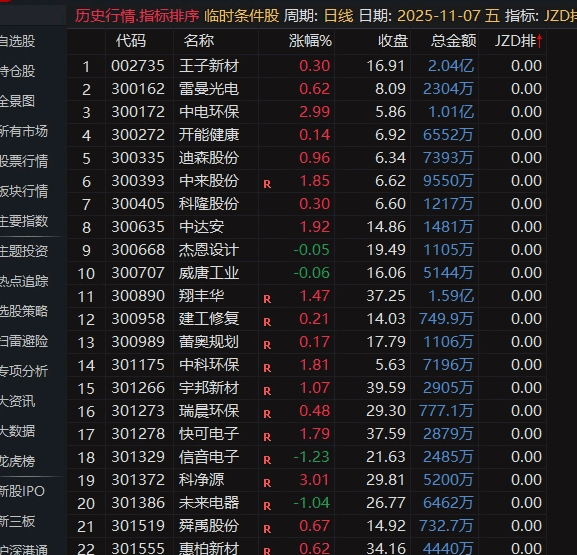Screen dimensions: 577x555
Task: Click the R marker on 蕾奥规划 row
Action: (267, 345)
